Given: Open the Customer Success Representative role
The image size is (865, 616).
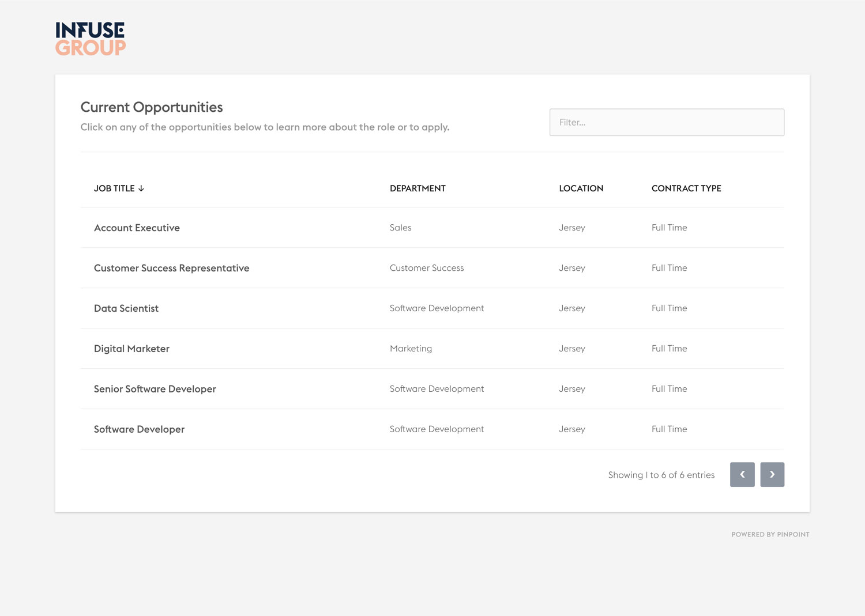Looking at the screenshot, I should click(x=171, y=268).
